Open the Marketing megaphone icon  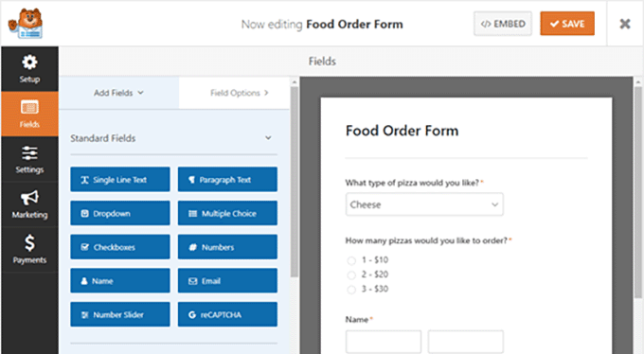(x=29, y=198)
